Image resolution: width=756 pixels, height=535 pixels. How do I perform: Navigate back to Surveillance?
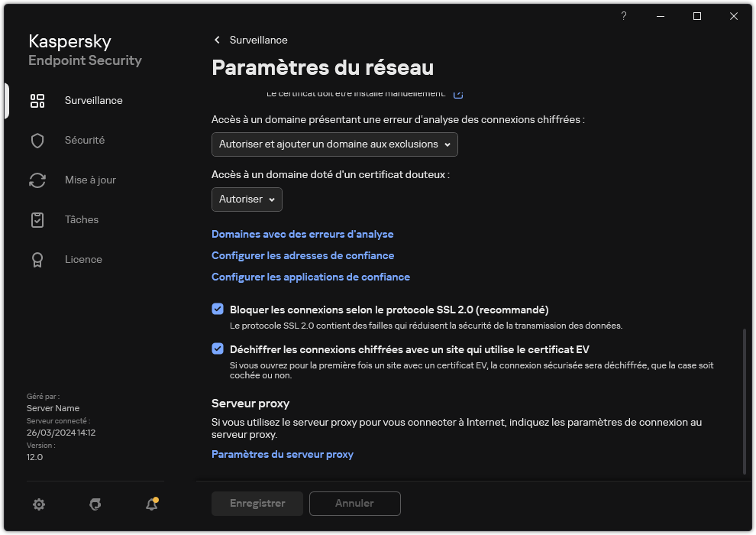pyautogui.click(x=252, y=40)
